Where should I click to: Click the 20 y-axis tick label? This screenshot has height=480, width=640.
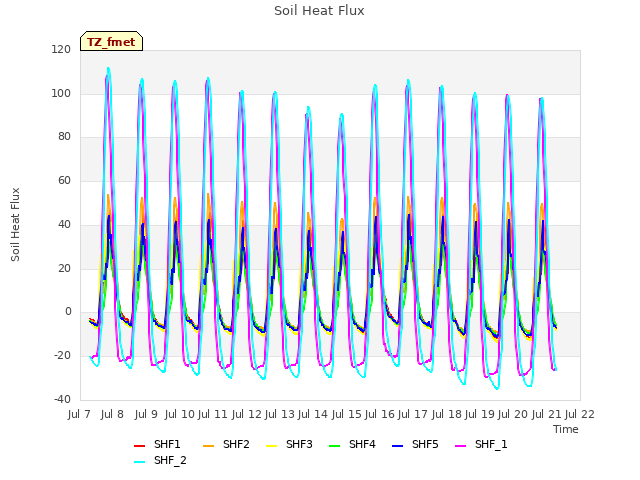click(64, 268)
